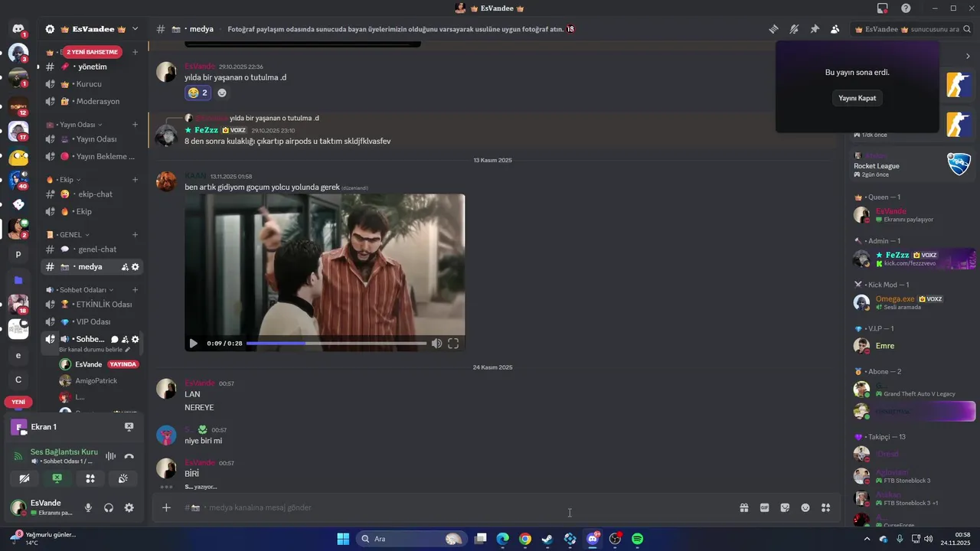
Task: Create invite for the medya channel
Action: tap(124, 267)
